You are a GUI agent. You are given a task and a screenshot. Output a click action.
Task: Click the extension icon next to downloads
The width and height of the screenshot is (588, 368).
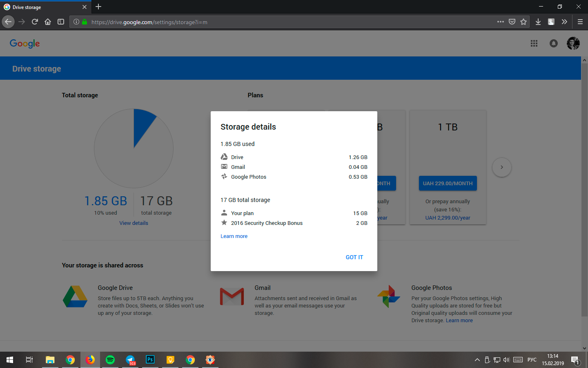[551, 22]
